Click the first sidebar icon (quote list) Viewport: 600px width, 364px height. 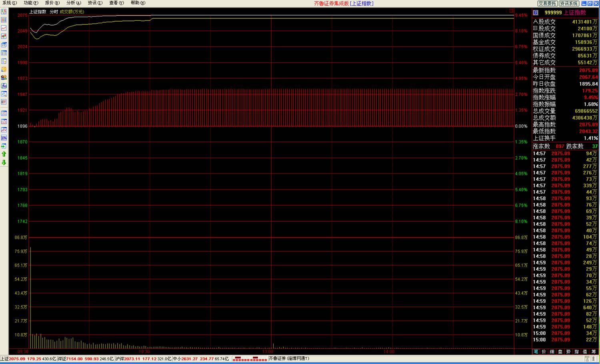pyautogui.click(x=4, y=12)
